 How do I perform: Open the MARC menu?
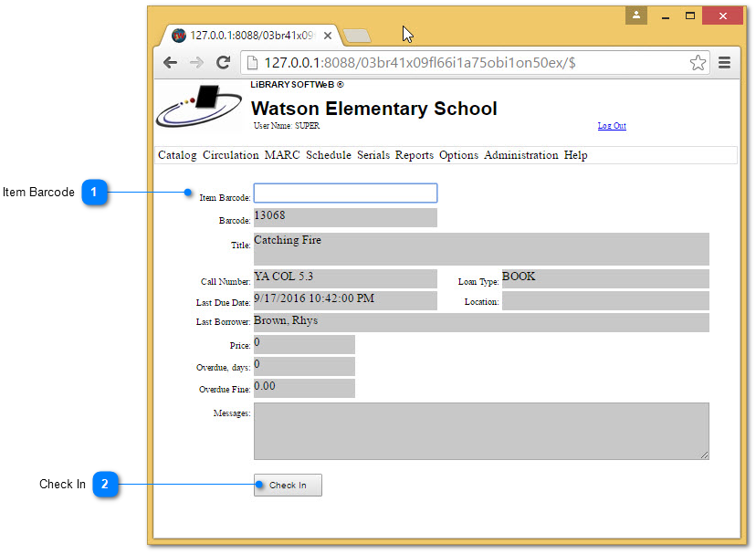282,155
